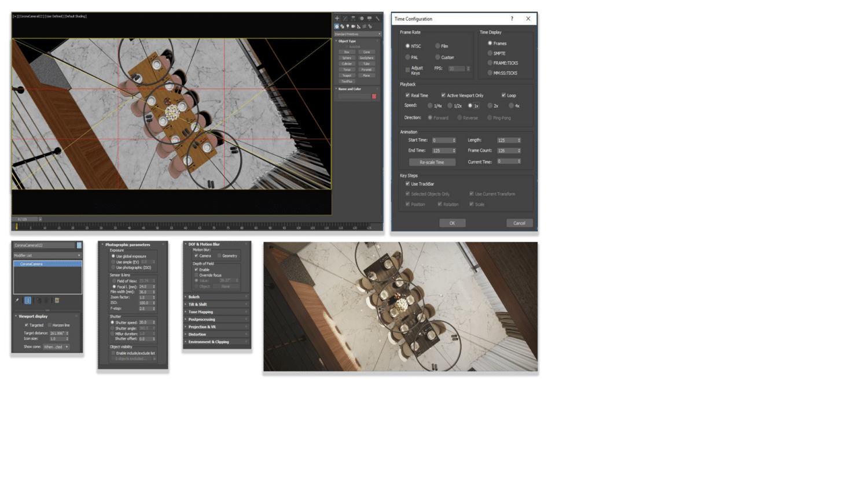Click the object color swatch in Name and Color
868x488 pixels.
pos(374,97)
